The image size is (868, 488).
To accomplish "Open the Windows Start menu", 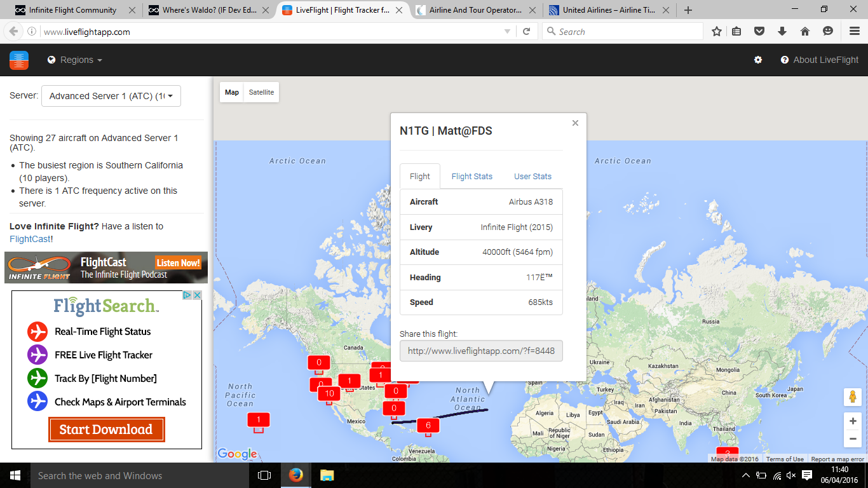I will [x=15, y=475].
